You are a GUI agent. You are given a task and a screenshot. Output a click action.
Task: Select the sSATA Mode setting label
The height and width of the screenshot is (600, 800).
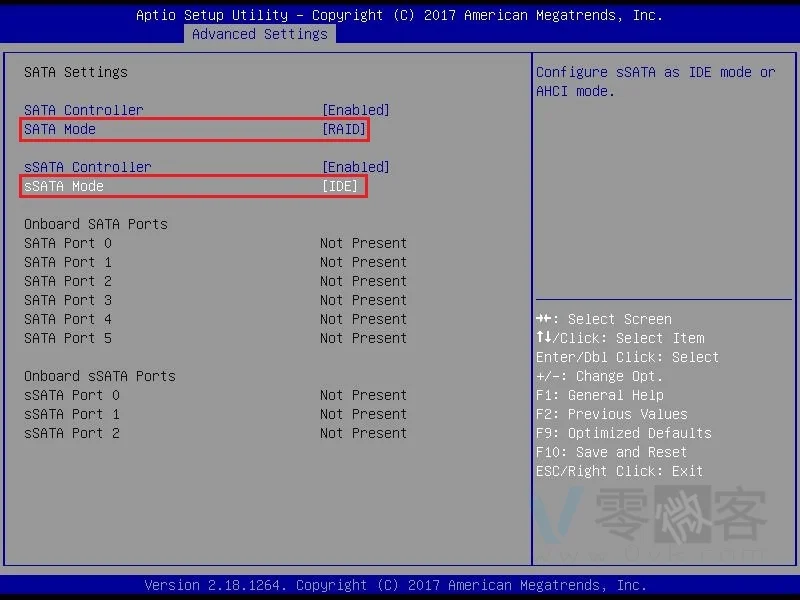pyautogui.click(x=64, y=186)
